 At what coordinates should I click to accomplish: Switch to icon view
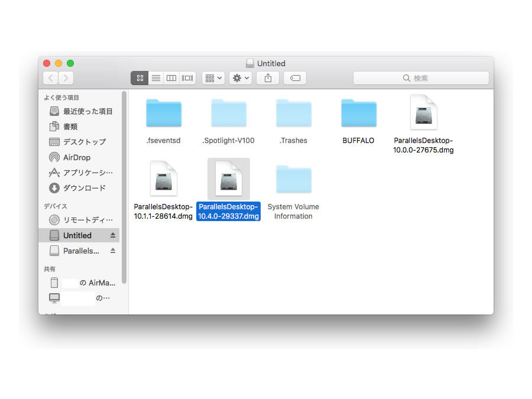(x=140, y=78)
